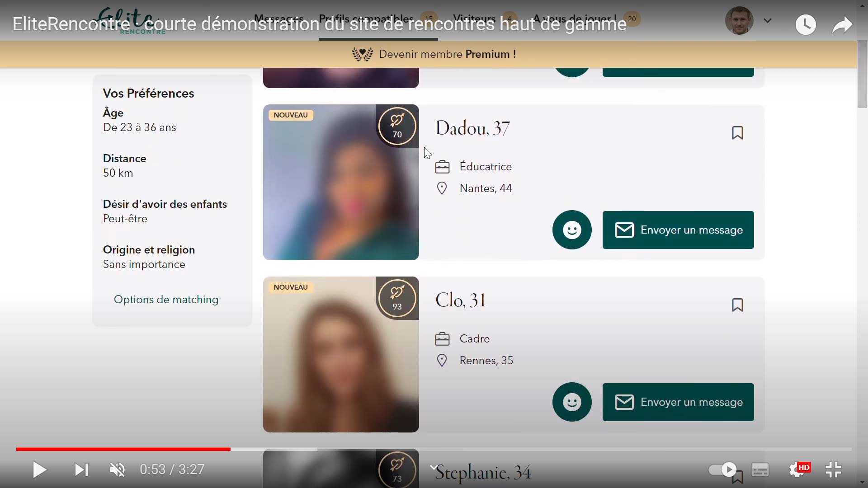Open Options de matching link
This screenshot has height=488, width=868.
[x=166, y=300]
